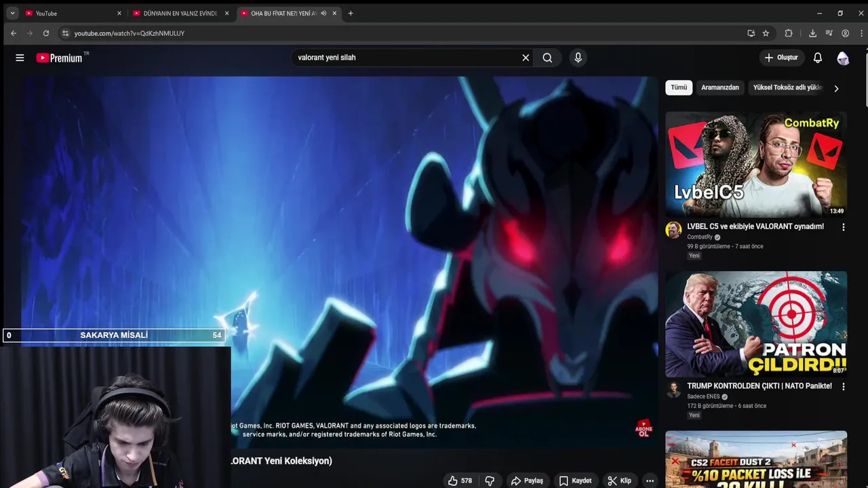Select the Tümü filter chip
The image size is (868, 488).
(679, 87)
